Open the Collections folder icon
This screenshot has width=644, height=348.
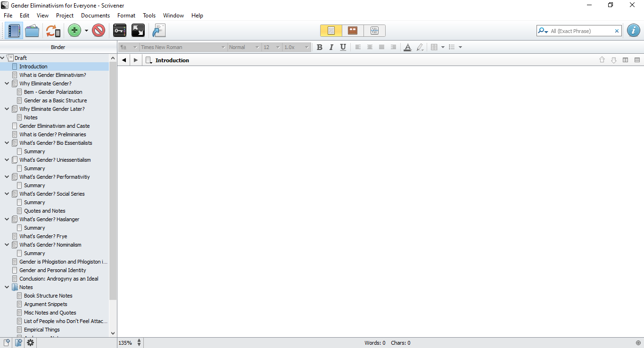(x=32, y=31)
